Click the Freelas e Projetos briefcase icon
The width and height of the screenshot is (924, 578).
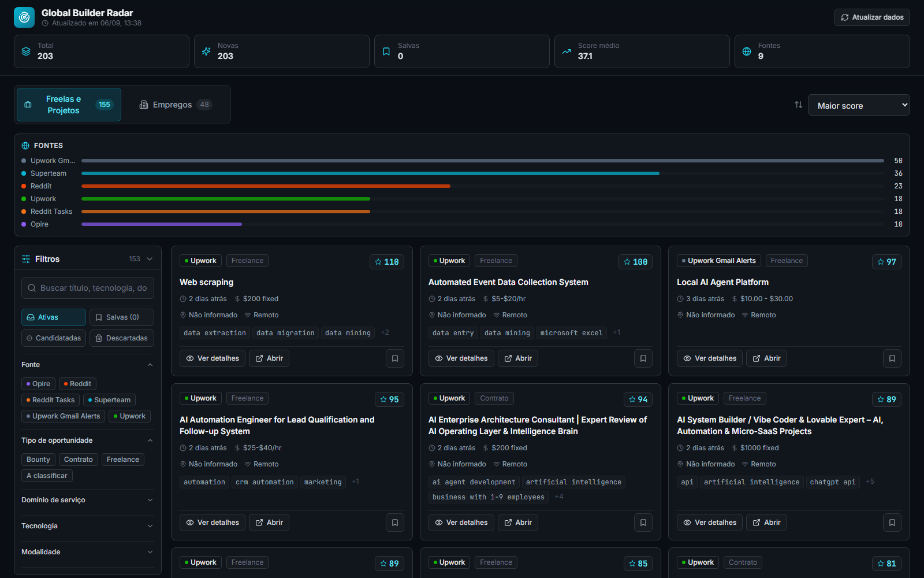28,105
